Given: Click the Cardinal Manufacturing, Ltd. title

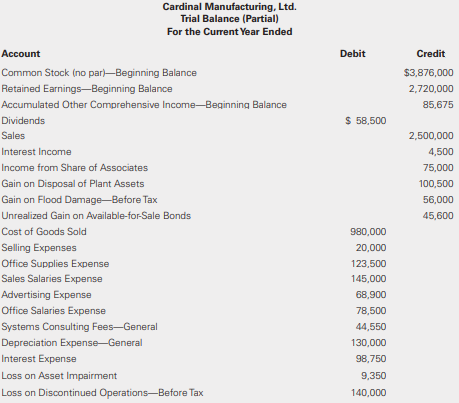Looking at the screenshot, I should click(x=229, y=7).
